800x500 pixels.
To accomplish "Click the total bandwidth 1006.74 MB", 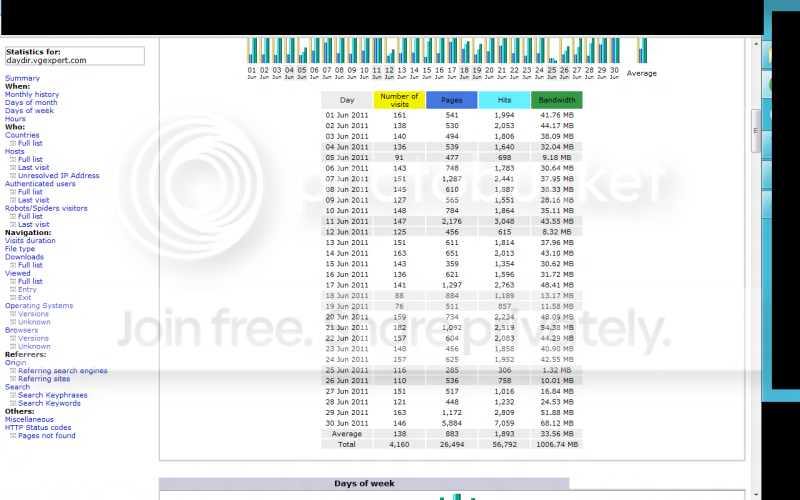I will click(557, 445).
